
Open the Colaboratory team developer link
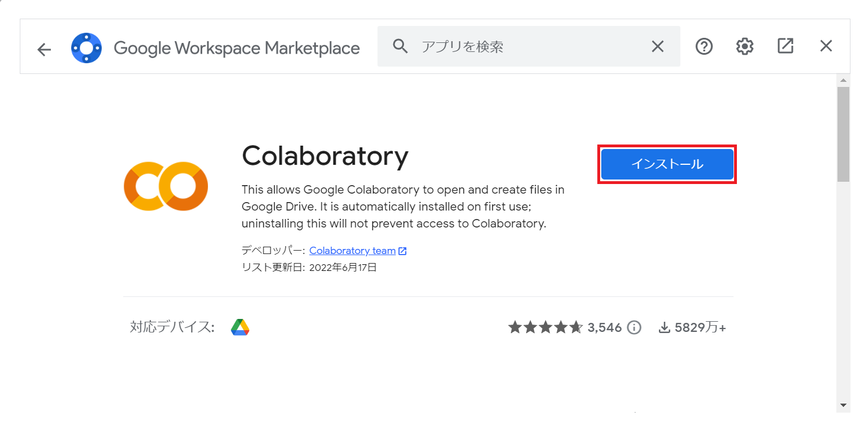click(352, 250)
